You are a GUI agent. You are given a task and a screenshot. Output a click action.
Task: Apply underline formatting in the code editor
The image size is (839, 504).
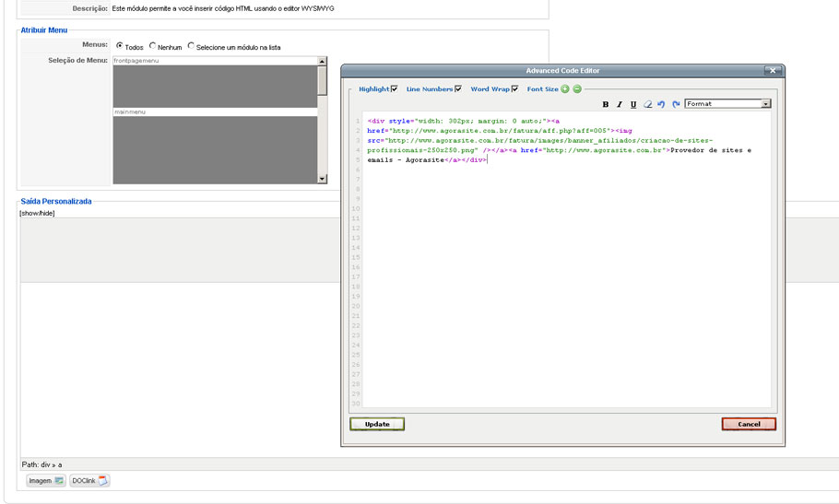tap(633, 104)
